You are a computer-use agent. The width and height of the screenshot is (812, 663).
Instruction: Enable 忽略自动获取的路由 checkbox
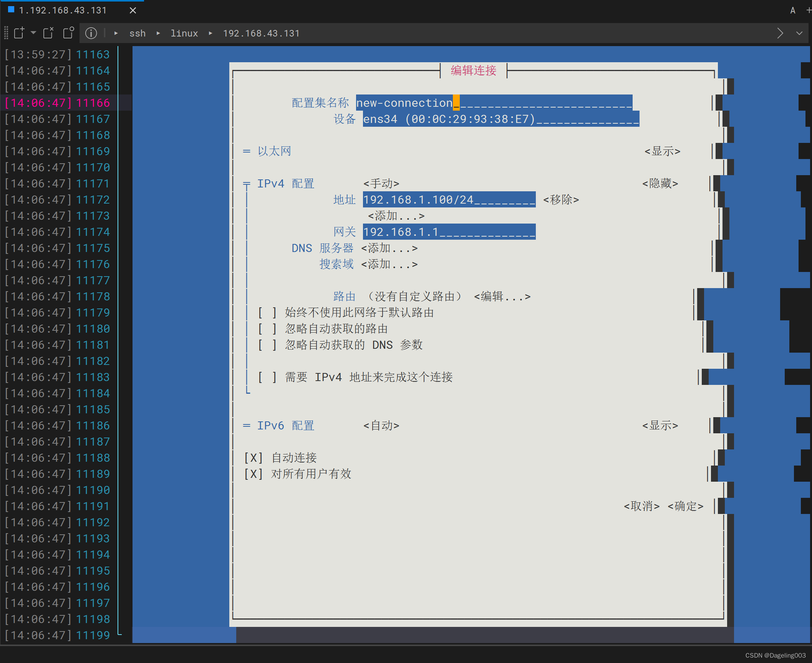coord(267,329)
